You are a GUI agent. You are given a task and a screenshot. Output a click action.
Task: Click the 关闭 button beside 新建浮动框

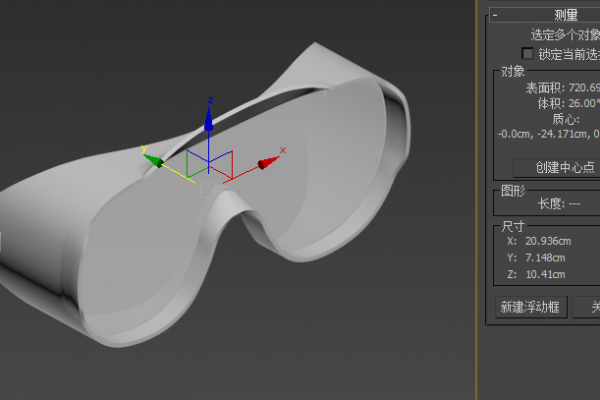[588, 307]
